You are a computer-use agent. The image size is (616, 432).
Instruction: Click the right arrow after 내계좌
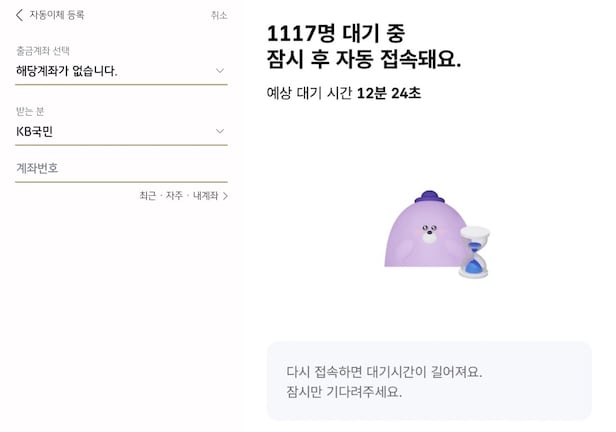tap(225, 196)
